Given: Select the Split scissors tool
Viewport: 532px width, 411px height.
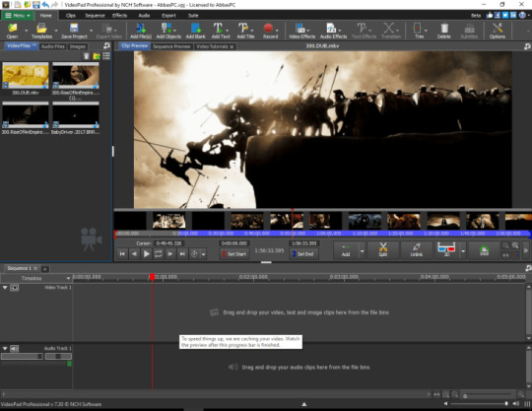Looking at the screenshot, I should pyautogui.click(x=382, y=249).
